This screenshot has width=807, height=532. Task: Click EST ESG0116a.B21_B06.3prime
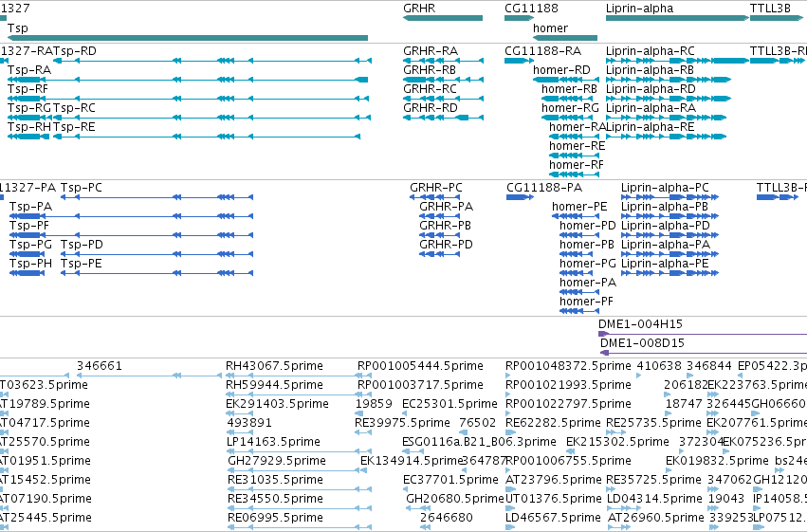pos(479,443)
